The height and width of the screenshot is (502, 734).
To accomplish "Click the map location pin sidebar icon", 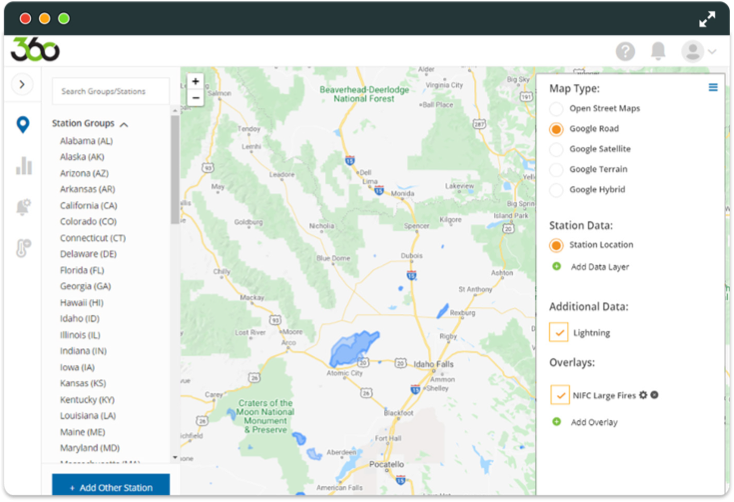I will pos(22,125).
